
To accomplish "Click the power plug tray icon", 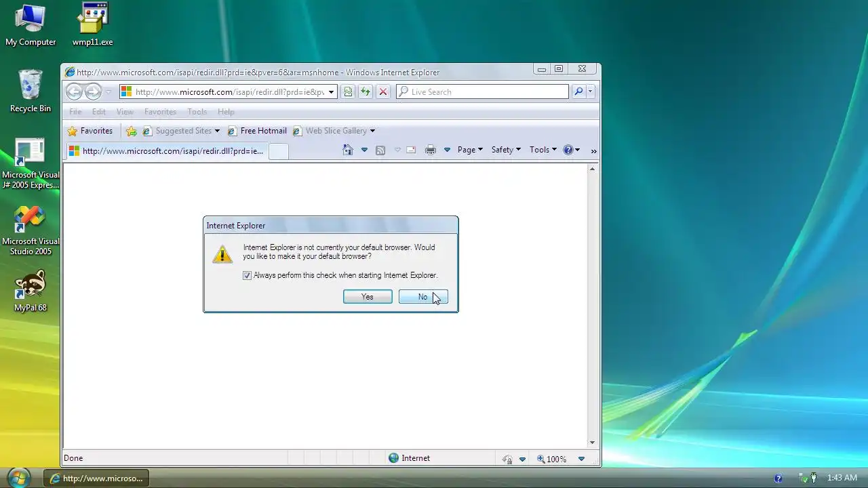I will 814,479.
